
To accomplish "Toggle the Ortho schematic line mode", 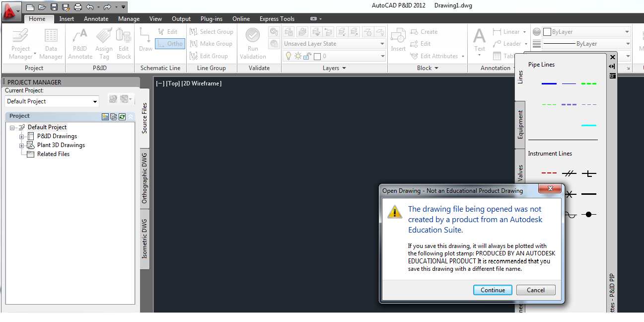I will (x=170, y=44).
